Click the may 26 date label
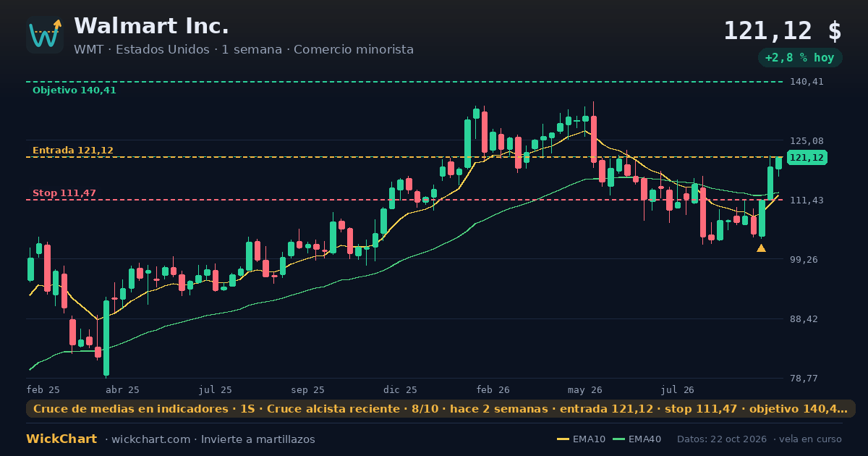Image resolution: width=868 pixels, height=456 pixels. [x=585, y=389]
